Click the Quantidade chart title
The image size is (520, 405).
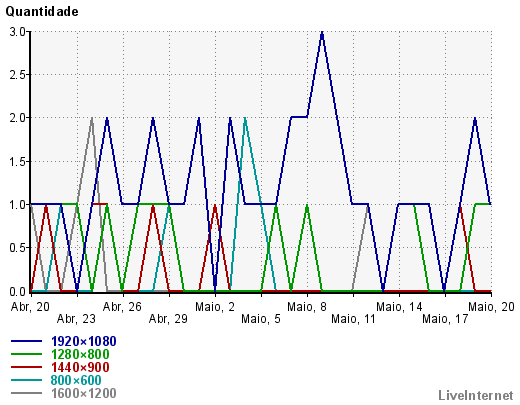(42, 12)
